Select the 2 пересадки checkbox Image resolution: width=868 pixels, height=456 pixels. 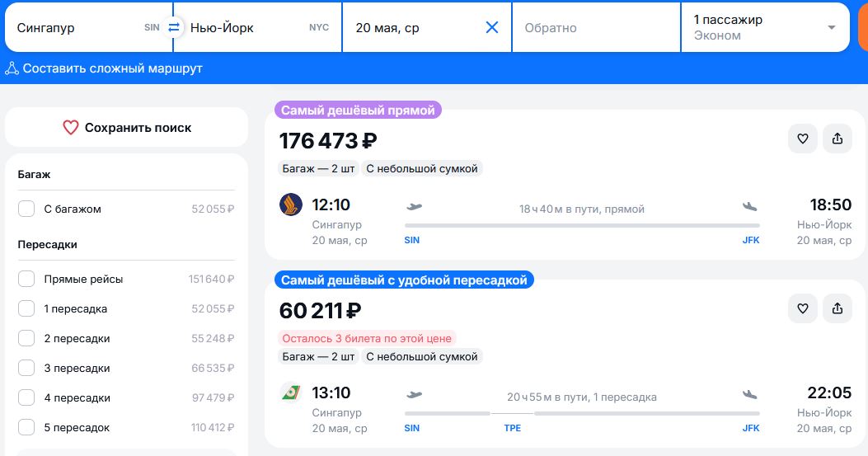click(26, 339)
